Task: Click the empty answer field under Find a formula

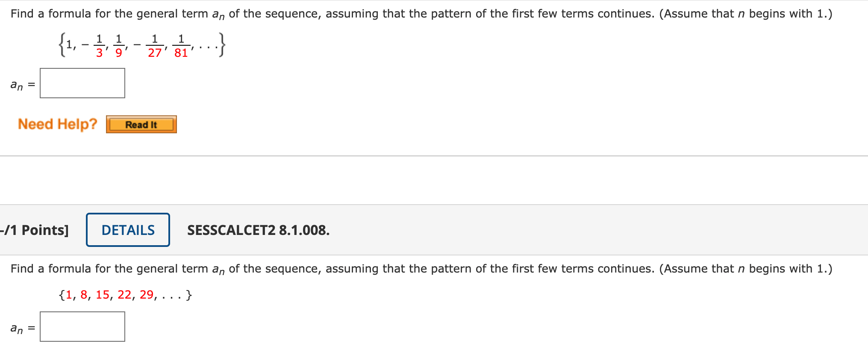Action: [82, 83]
